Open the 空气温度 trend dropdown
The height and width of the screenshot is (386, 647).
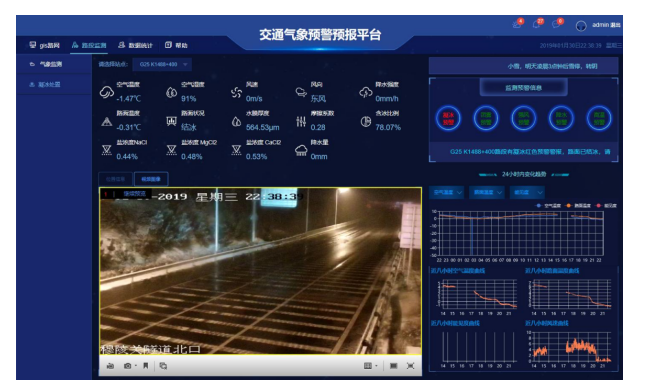pyautogui.click(x=447, y=192)
